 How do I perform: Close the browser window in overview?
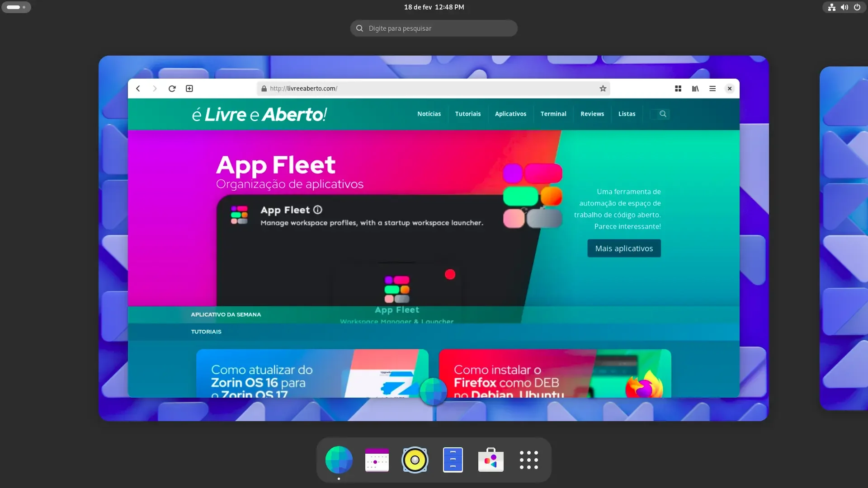point(729,89)
